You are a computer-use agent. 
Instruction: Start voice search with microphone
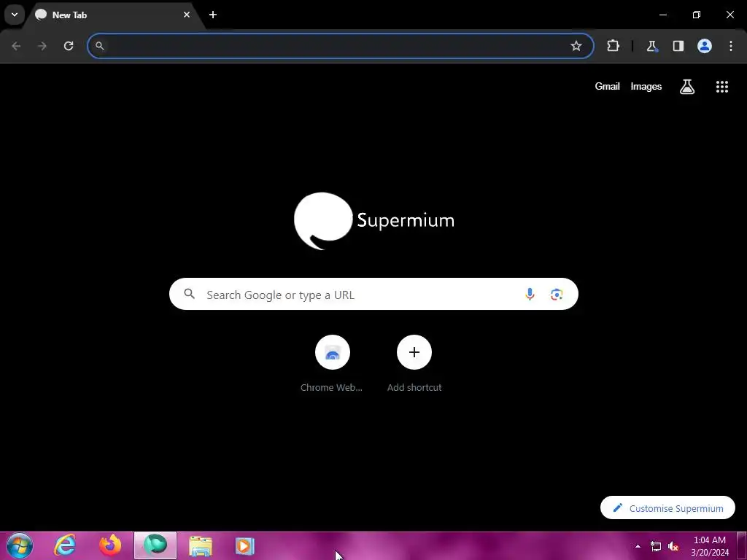530,295
